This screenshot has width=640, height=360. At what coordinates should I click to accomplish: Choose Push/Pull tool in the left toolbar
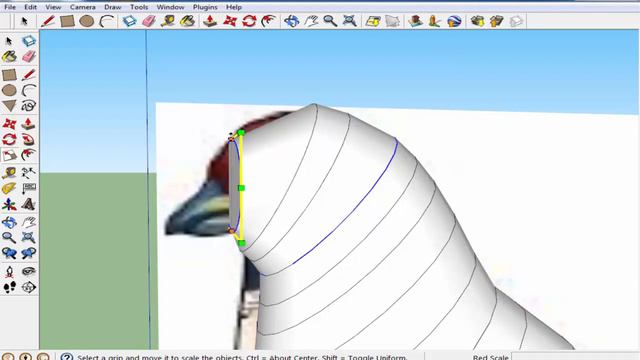coord(29,124)
